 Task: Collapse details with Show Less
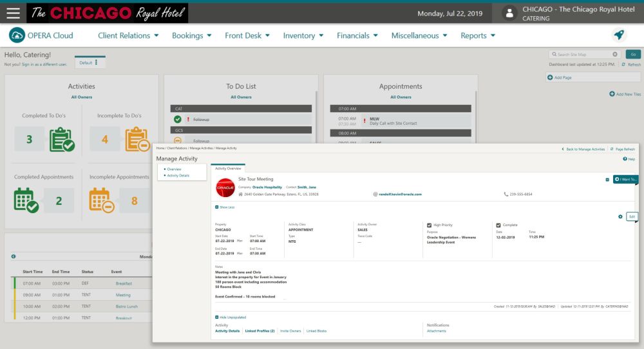pos(225,207)
